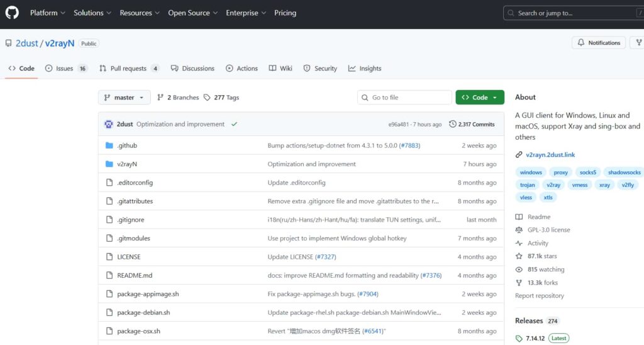Open the Wiki tab
644x345 pixels.
pos(280,68)
